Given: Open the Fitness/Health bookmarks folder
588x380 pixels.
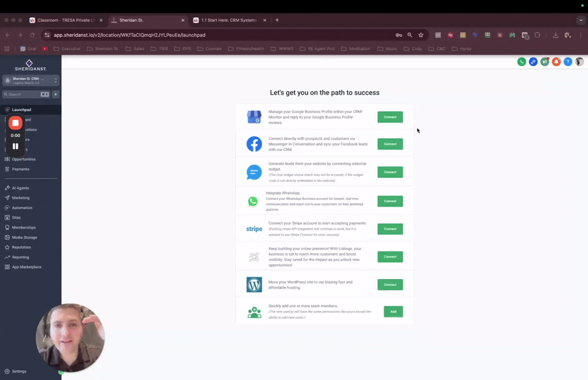Looking at the screenshot, I should 246,49.
